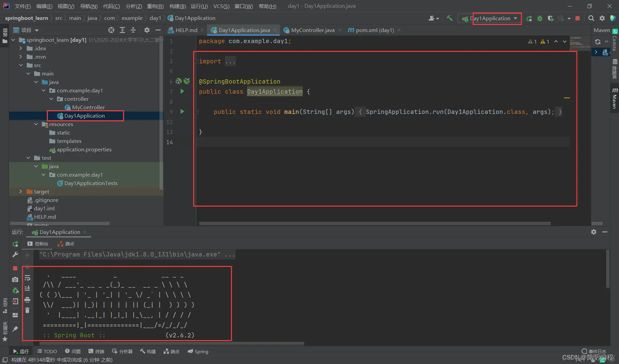Open the Codota side panel
Image resolution: width=619 pixels, height=364 pixels.
(x=615, y=40)
